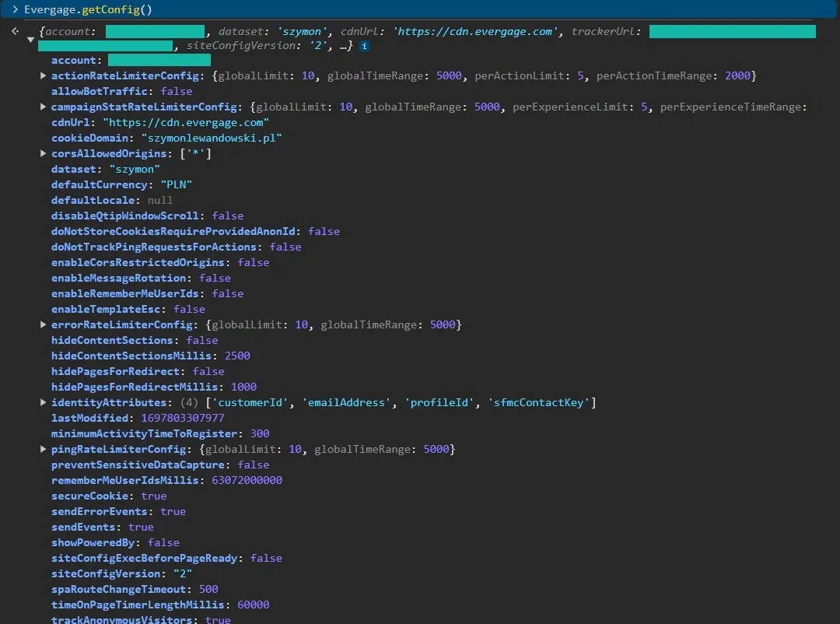The image size is (840, 624).
Task: Expand the pingRateLimiterConfig object
Action: point(44,449)
